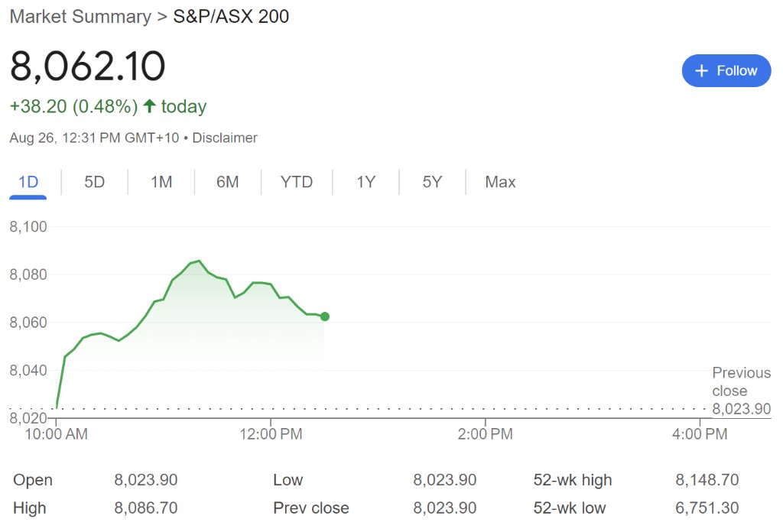
Task: Click the 12:00 PM axis label
Action: [x=271, y=434]
